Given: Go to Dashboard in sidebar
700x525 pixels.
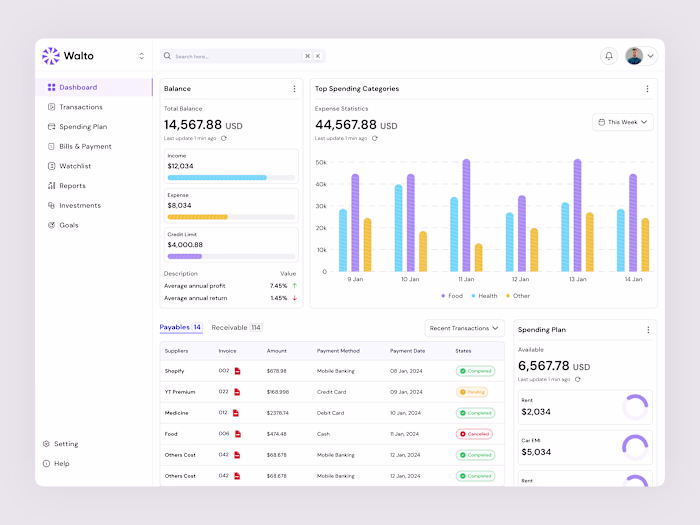Looking at the screenshot, I should point(94,87).
